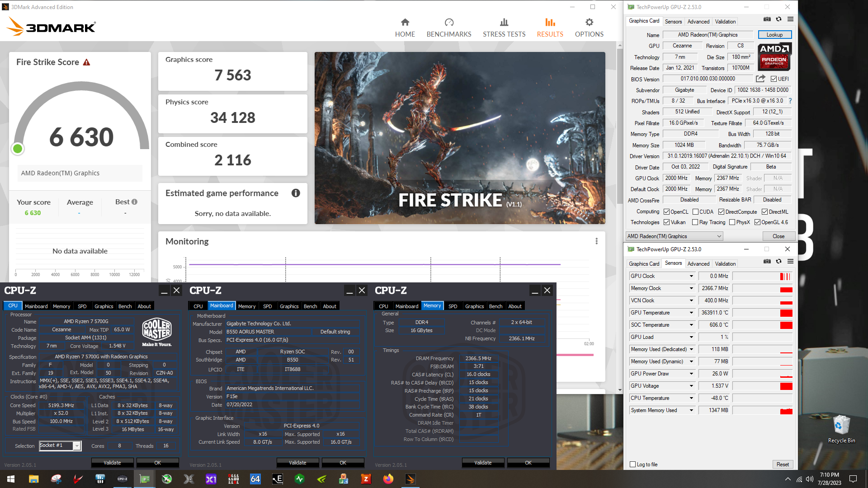868x488 pixels.
Task: Switch to Sensors tab in upper GPU-Z
Action: (x=673, y=22)
